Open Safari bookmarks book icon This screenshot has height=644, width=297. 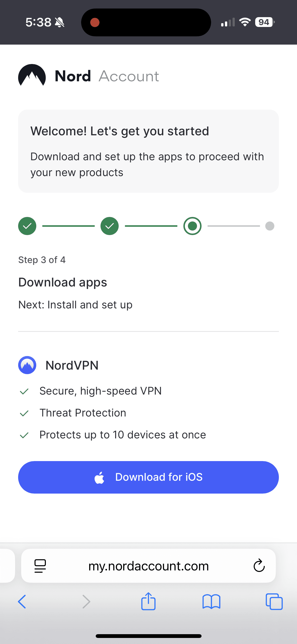click(211, 602)
